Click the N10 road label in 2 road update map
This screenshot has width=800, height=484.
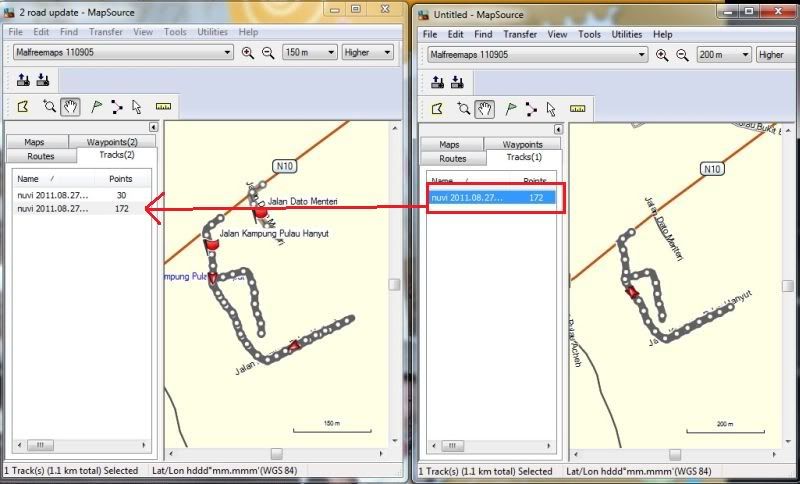click(284, 166)
